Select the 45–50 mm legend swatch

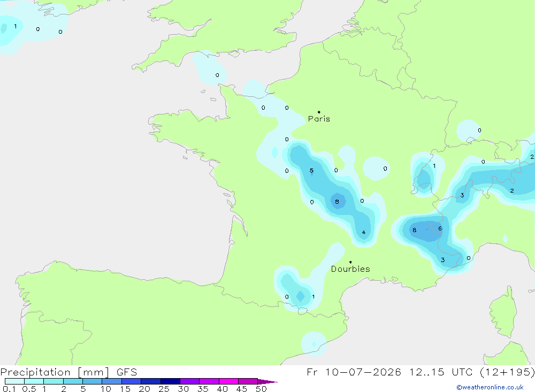click(x=248, y=381)
